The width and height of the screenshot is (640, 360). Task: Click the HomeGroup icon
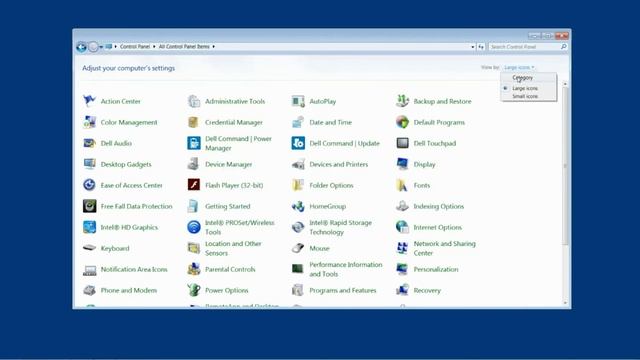pyautogui.click(x=298, y=206)
